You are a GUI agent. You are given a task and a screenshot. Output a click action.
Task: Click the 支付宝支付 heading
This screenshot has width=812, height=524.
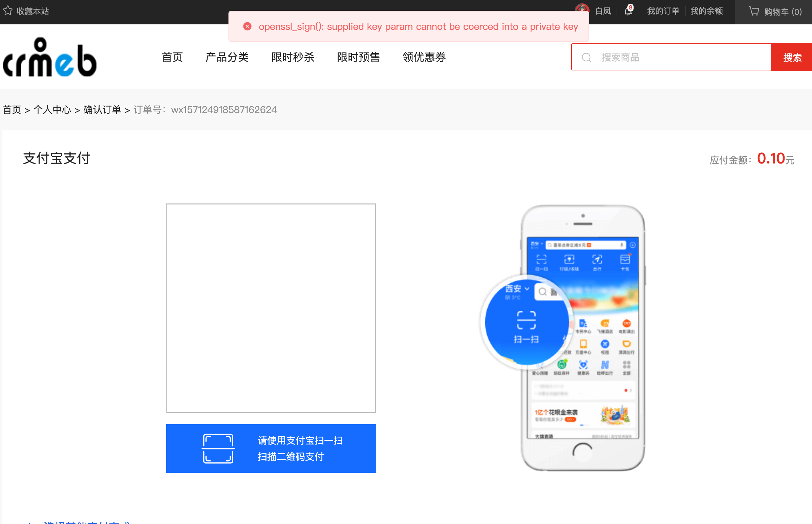pos(57,158)
